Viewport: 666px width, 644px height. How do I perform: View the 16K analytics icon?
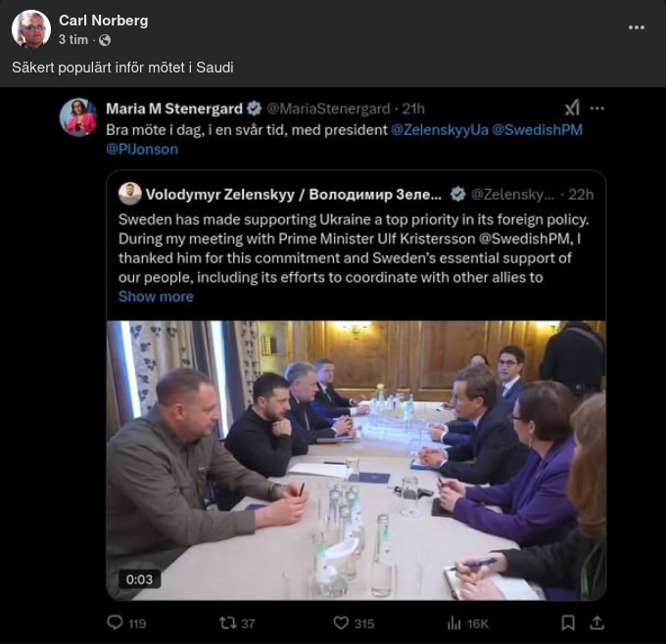[454, 622]
